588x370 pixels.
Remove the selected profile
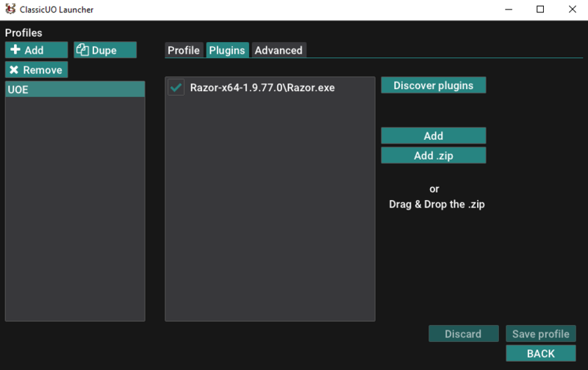click(x=36, y=70)
